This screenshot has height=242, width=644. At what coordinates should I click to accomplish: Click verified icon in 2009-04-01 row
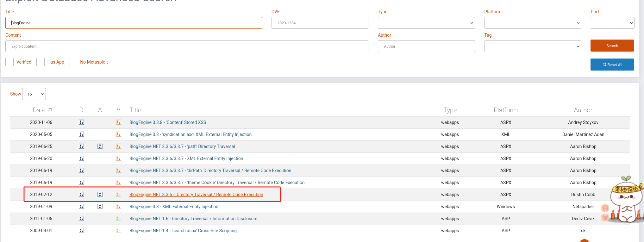[x=119, y=231]
